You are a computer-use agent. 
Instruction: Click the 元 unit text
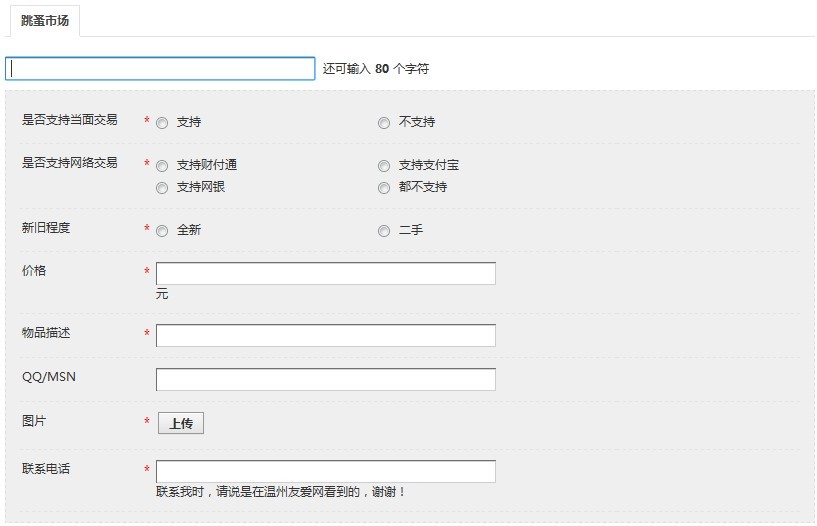pos(162,294)
